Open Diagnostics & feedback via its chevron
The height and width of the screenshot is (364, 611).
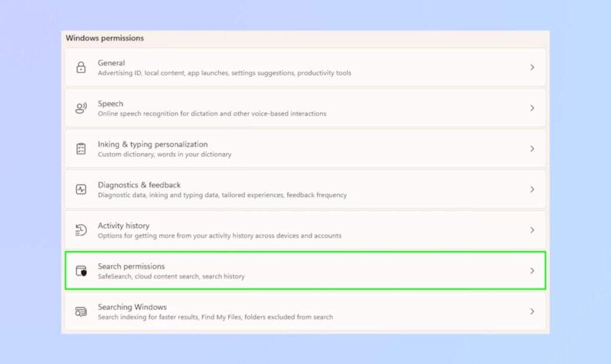532,189
